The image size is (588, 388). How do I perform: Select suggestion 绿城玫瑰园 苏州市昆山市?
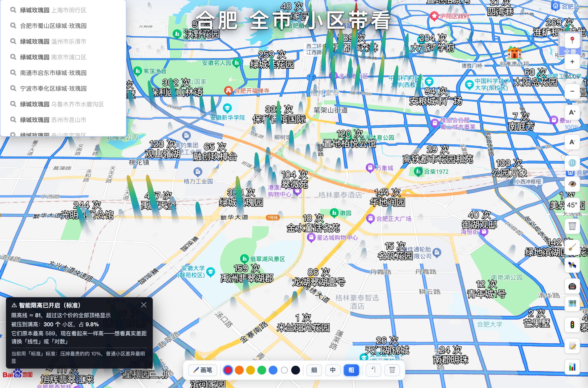coord(63,120)
